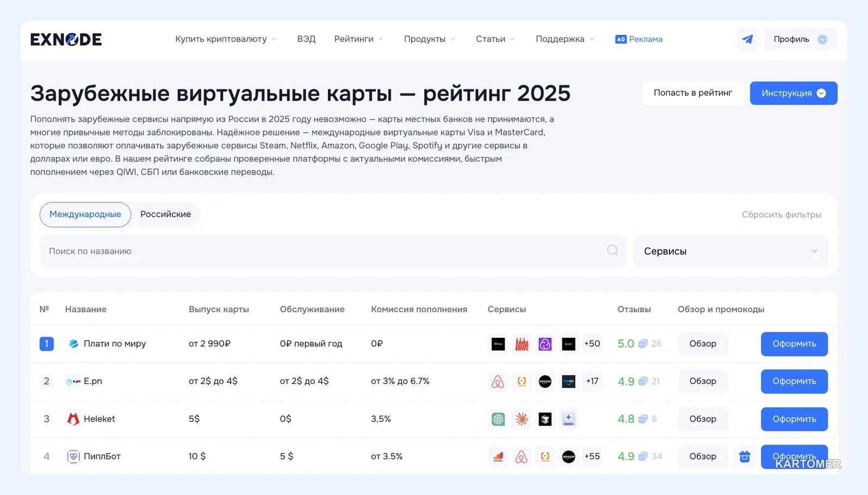This screenshot has height=495, width=868.
Task: Show the +50 more services for Плати по миру
Action: tap(592, 344)
